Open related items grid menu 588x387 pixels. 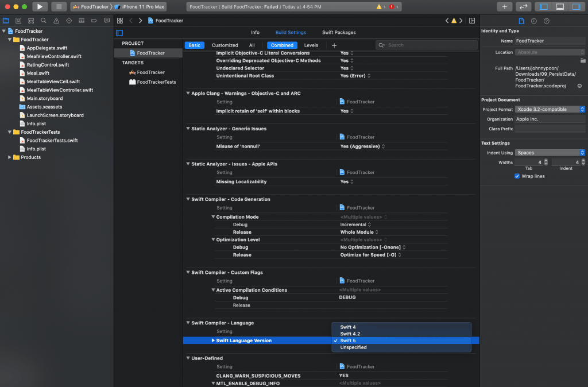pyautogui.click(x=120, y=21)
